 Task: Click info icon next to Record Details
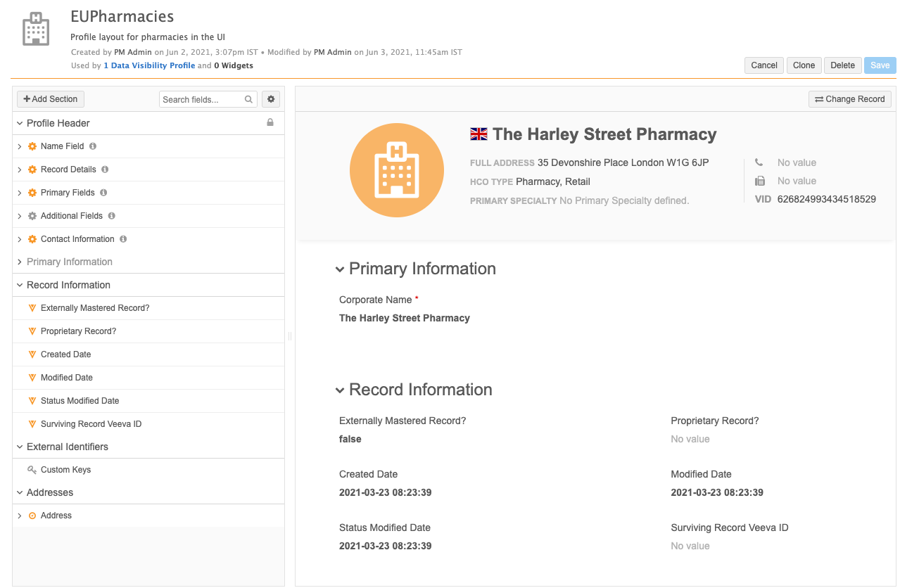pos(105,170)
